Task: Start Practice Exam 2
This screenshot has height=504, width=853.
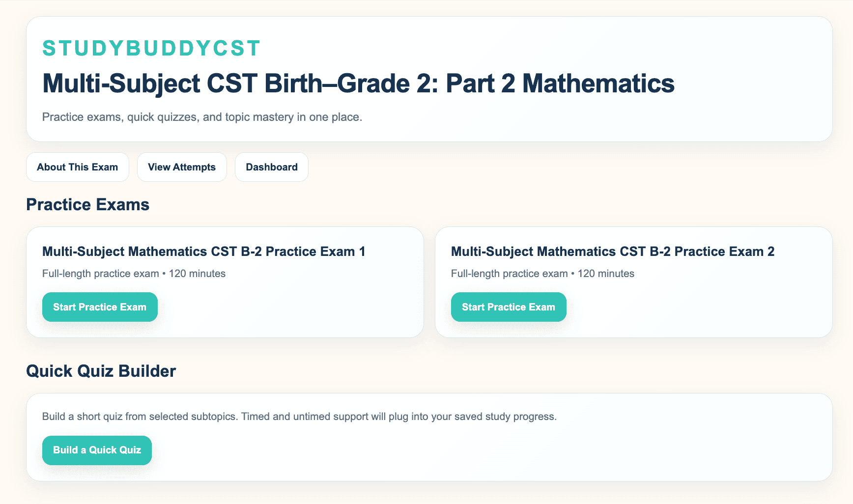Action: [x=508, y=307]
